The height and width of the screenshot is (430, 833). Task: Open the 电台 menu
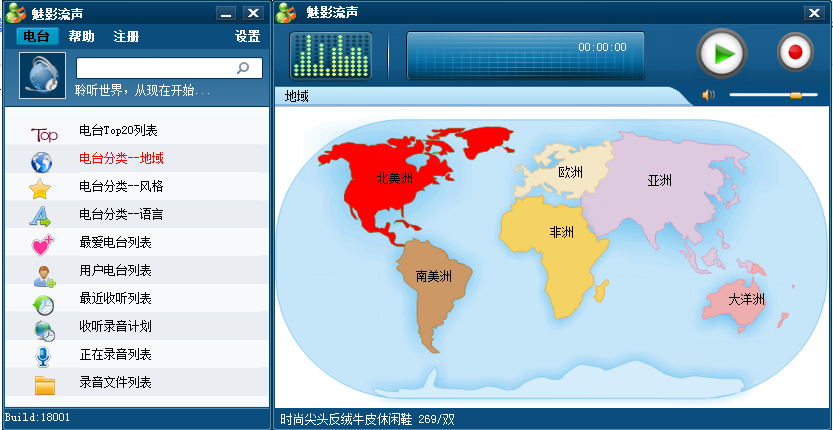point(37,37)
